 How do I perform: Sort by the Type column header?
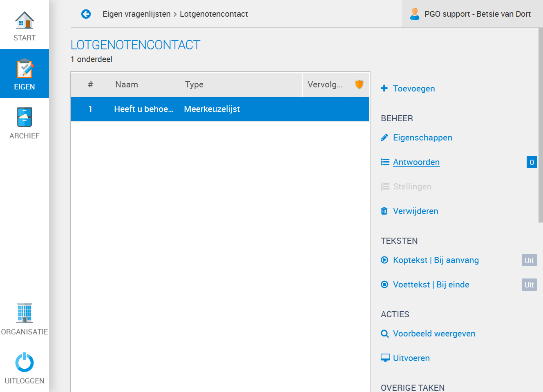point(241,85)
